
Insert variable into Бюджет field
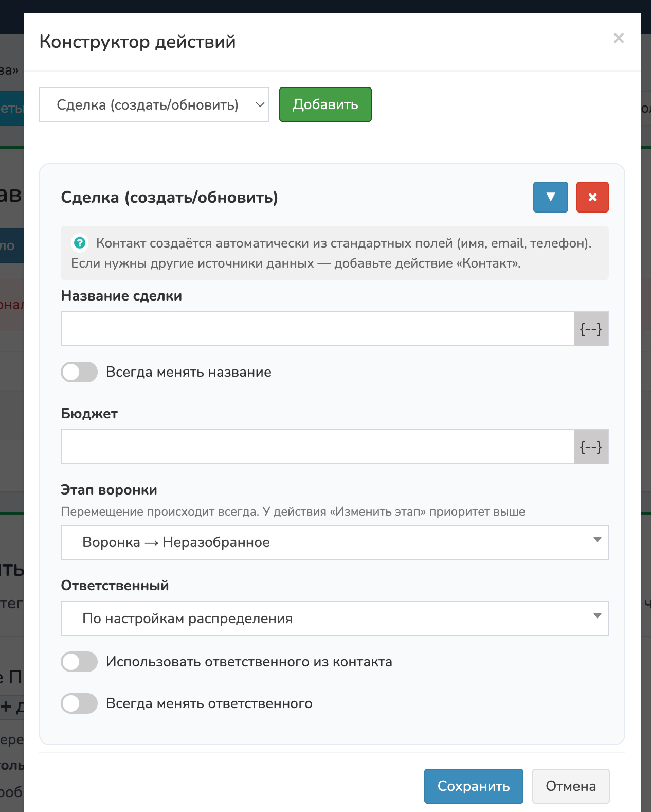click(591, 447)
